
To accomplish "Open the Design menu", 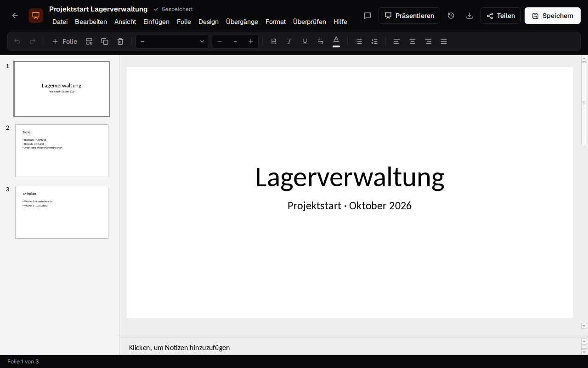I will coord(209,22).
